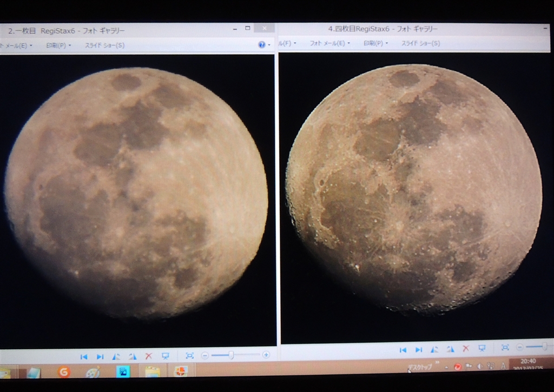Screen dimensions: 554x392
Task: Minimize the 2.一枚目 window
Action: click(235, 29)
